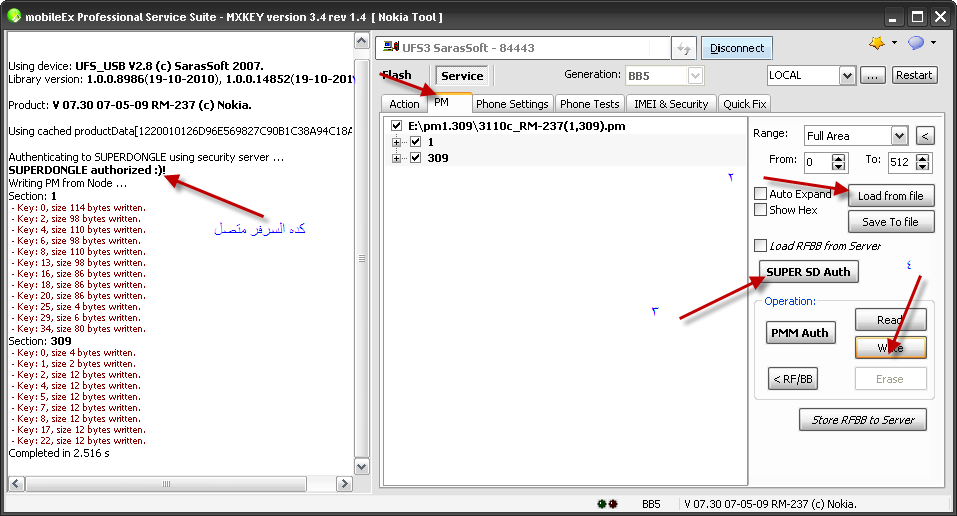Select the 309 tree item label
Image resolution: width=957 pixels, height=516 pixels.
(438, 158)
